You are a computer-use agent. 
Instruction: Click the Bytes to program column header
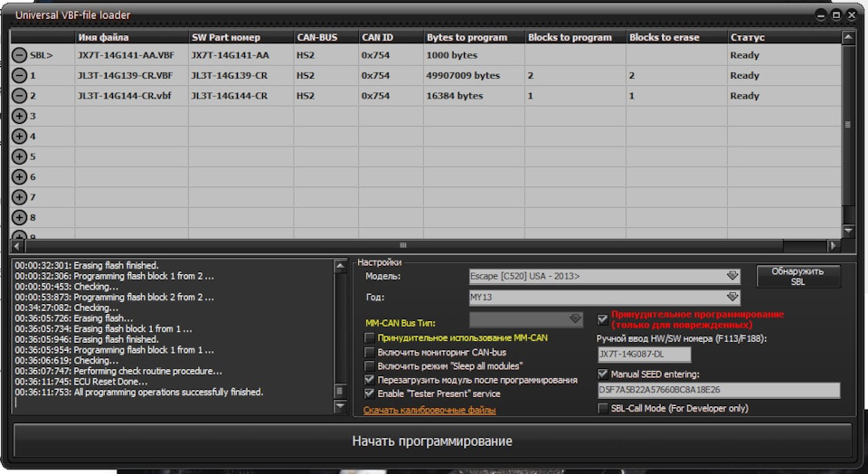pos(474,38)
